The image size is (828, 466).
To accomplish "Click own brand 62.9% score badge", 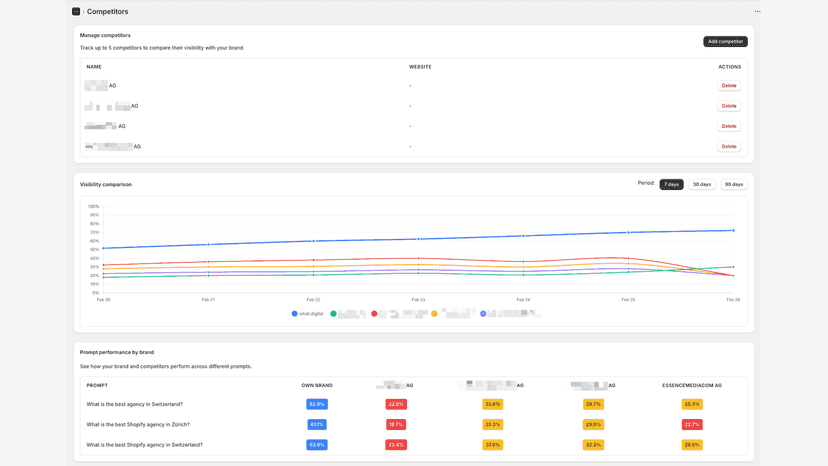I will click(317, 404).
